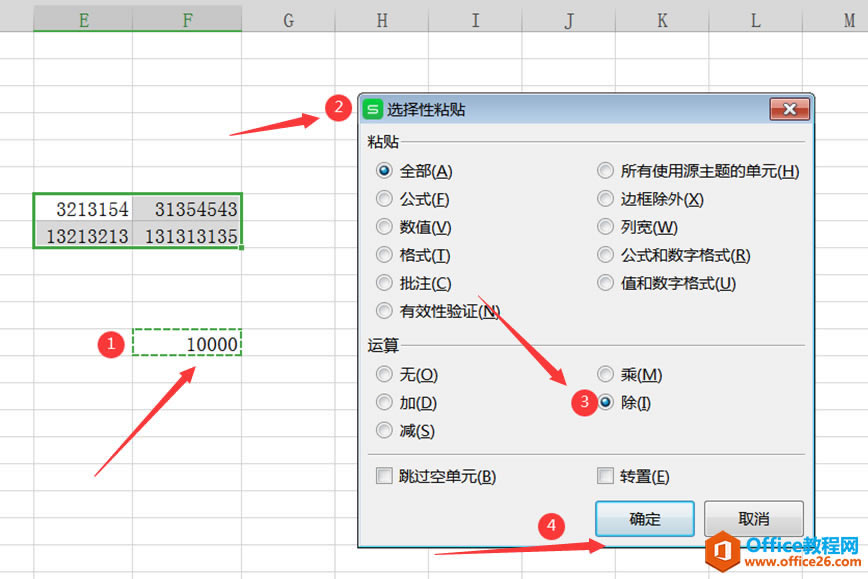Cancel the dialog with 取消
Viewport: 868px width, 579px height.
pyautogui.click(x=753, y=519)
